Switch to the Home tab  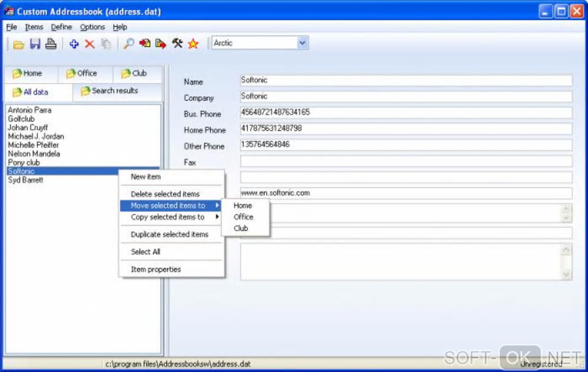(31, 74)
